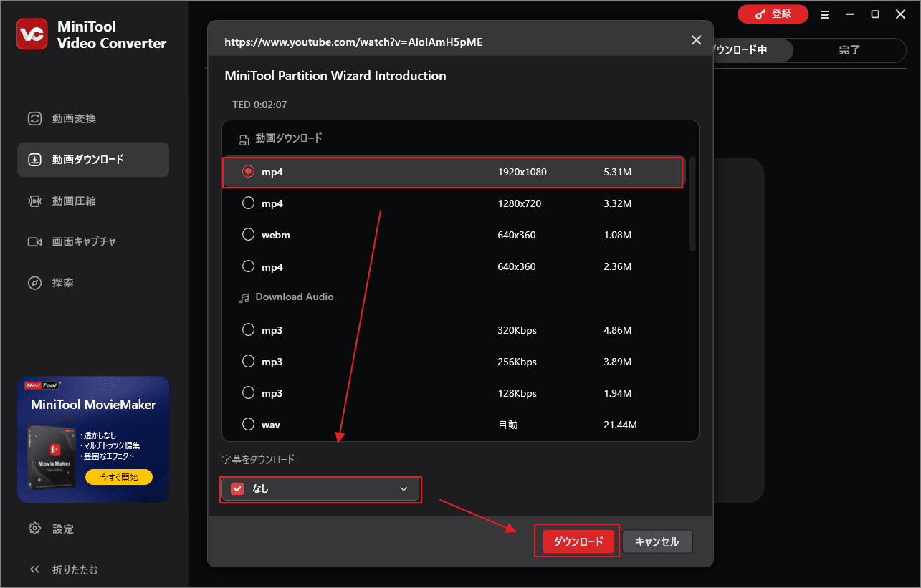The width and height of the screenshot is (921, 588).
Task: Click the format list scrollbar
Action: pyautogui.click(x=692, y=203)
